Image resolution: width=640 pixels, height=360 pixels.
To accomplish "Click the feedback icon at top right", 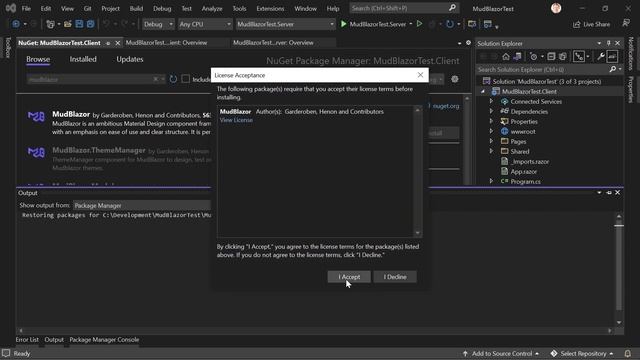I will point(626,24).
